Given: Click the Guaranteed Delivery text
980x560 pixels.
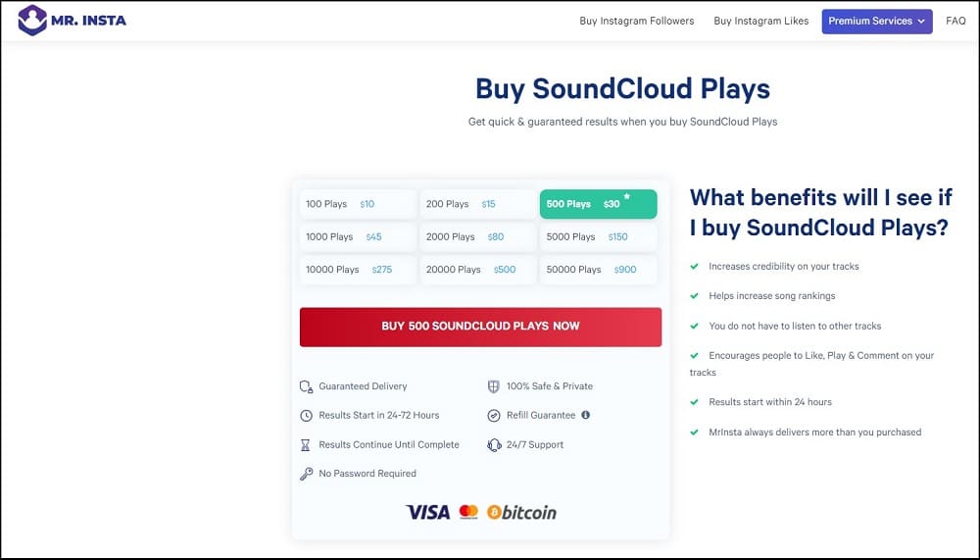Looking at the screenshot, I should tap(363, 386).
